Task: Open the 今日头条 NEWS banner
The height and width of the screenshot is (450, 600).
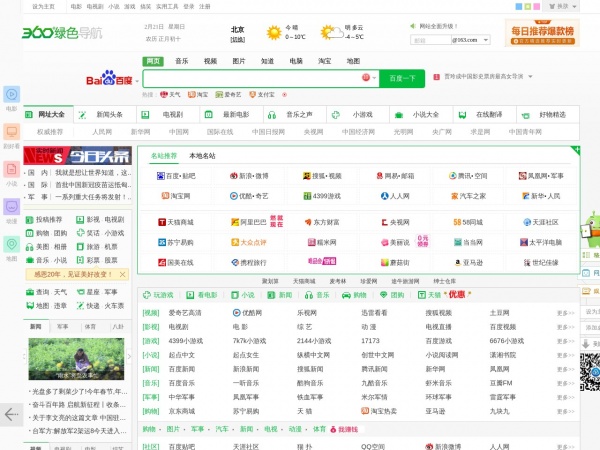Action: coord(77,155)
